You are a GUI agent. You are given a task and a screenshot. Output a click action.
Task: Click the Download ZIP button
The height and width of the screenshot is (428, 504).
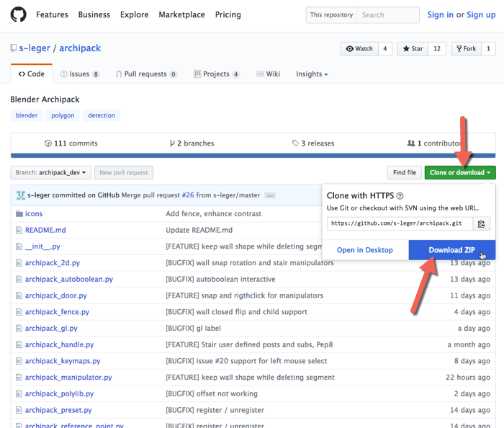pos(452,250)
